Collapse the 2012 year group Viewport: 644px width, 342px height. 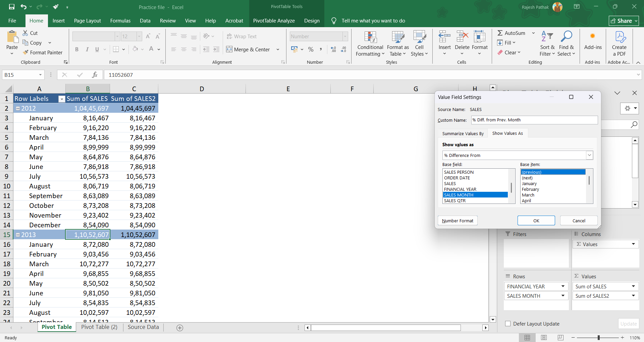point(18,109)
